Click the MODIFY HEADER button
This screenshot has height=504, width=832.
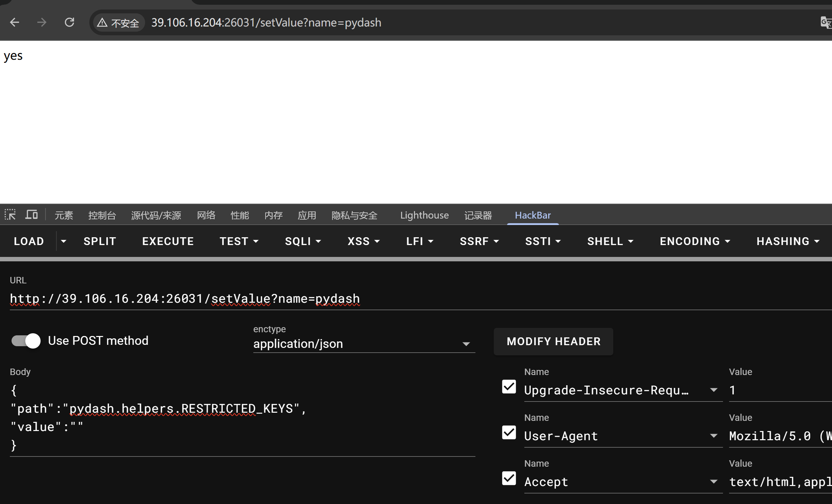tap(553, 341)
